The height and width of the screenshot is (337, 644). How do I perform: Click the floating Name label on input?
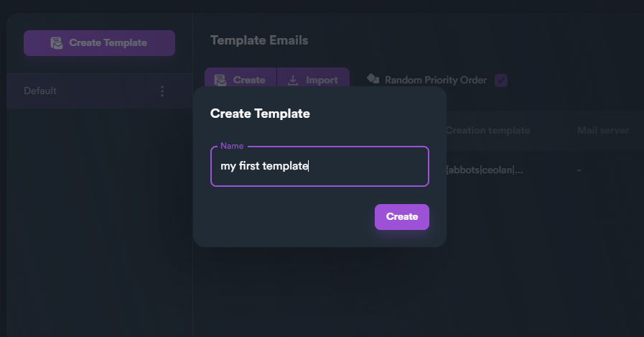[x=232, y=146]
